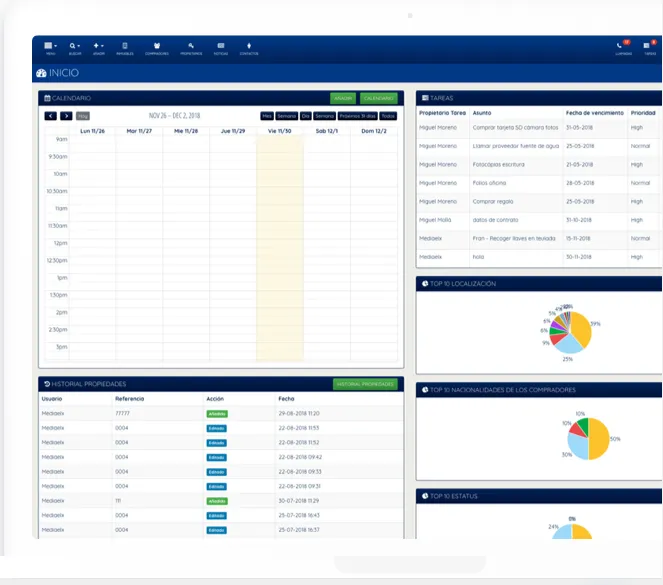Click the Historial Propiedades history icon
The image size is (663, 585).
[x=47, y=384]
